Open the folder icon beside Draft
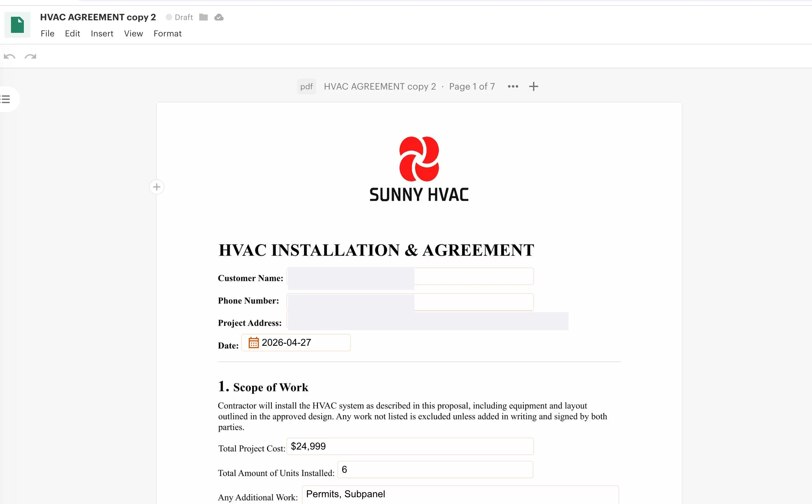Image resolution: width=812 pixels, height=504 pixels. [x=203, y=17]
